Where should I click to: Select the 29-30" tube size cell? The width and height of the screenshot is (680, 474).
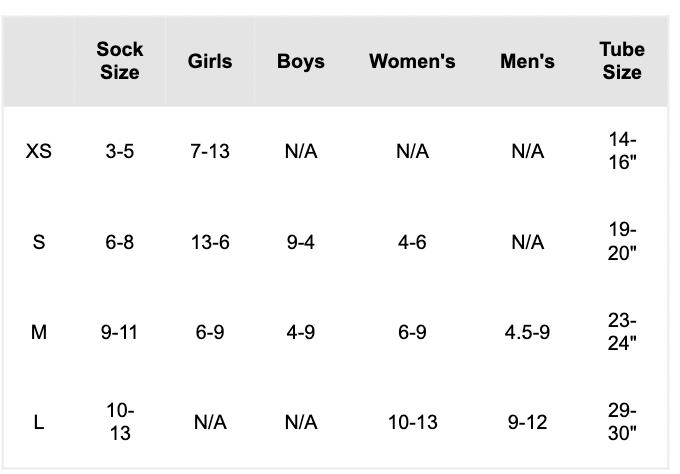point(622,422)
